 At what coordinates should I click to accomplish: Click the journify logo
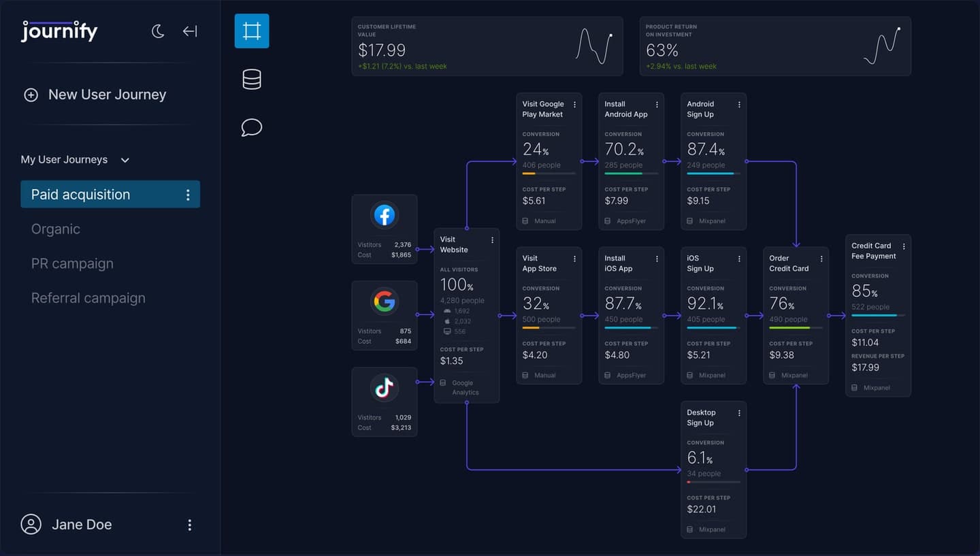[x=60, y=31]
